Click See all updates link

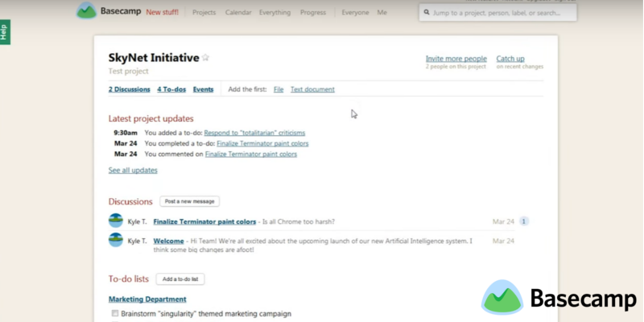pyautogui.click(x=133, y=171)
